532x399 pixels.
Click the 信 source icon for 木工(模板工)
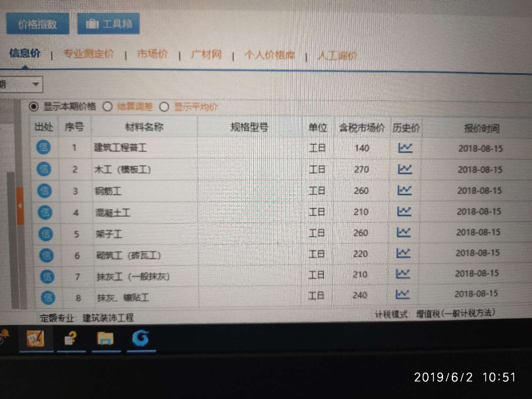[x=44, y=169]
